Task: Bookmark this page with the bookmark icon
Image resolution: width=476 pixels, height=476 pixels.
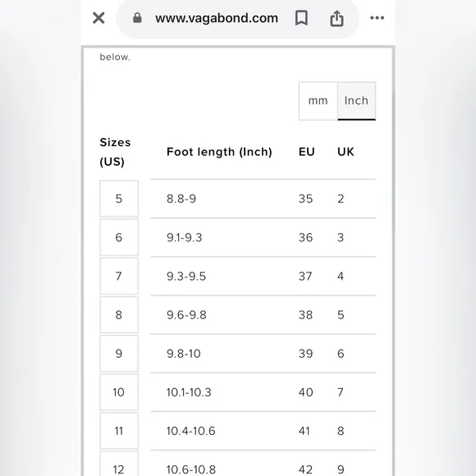Action: click(301, 18)
